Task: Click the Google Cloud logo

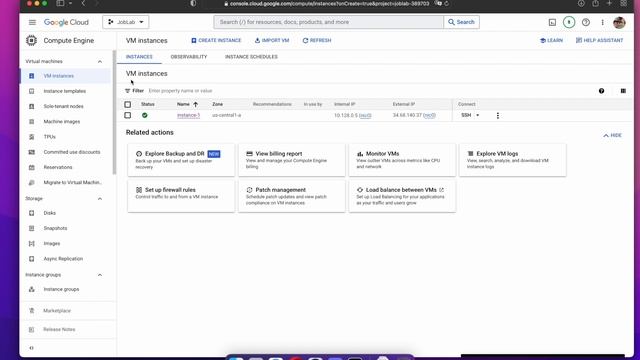Action: pyautogui.click(x=66, y=22)
